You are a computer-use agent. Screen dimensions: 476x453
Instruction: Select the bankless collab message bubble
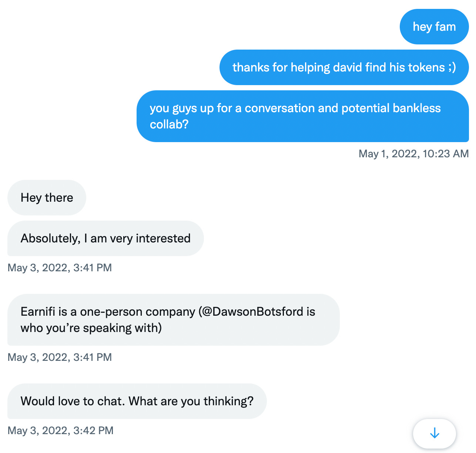pyautogui.click(x=302, y=116)
